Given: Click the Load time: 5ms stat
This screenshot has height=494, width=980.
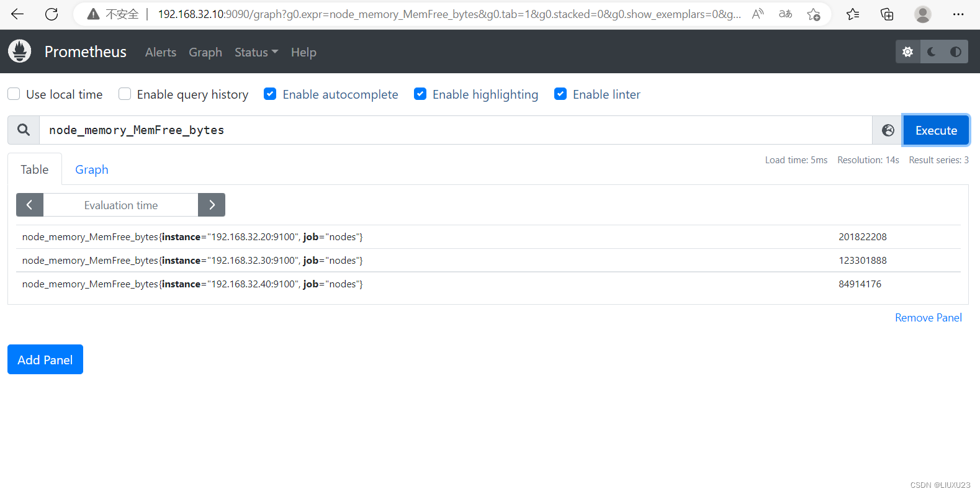Looking at the screenshot, I should tap(796, 160).
